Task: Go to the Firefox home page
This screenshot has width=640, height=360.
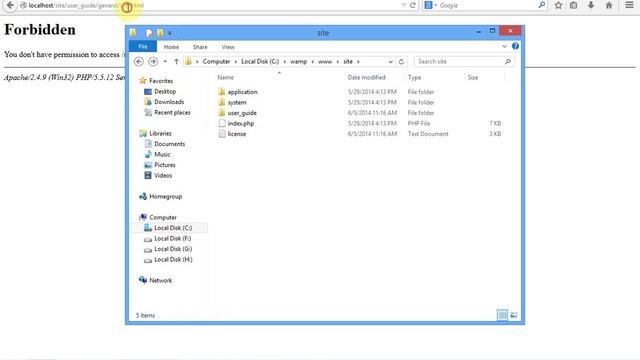Action: click(609, 5)
